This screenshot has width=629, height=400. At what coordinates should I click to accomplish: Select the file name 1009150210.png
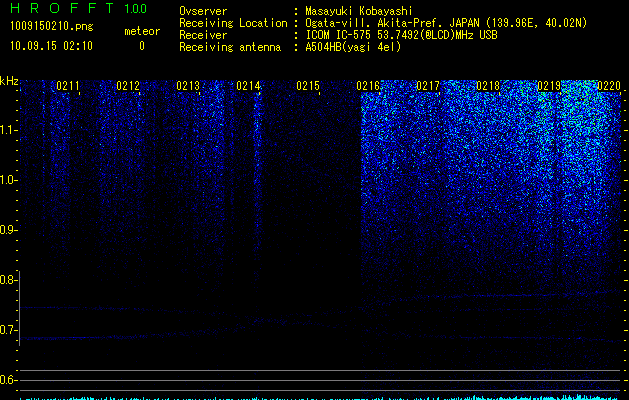52,26
